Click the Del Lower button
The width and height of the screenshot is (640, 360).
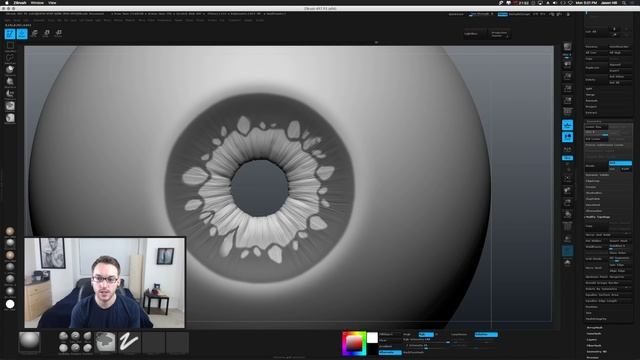pos(596,139)
